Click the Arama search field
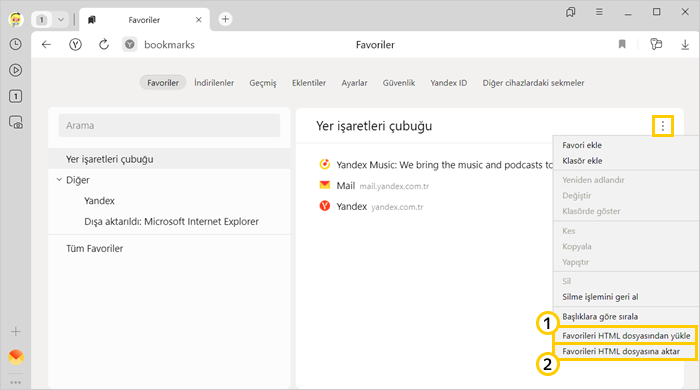700x390 pixels. coord(170,125)
